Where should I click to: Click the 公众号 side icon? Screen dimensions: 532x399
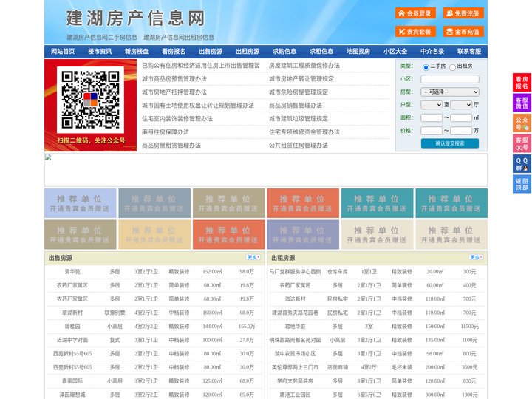(x=522, y=123)
